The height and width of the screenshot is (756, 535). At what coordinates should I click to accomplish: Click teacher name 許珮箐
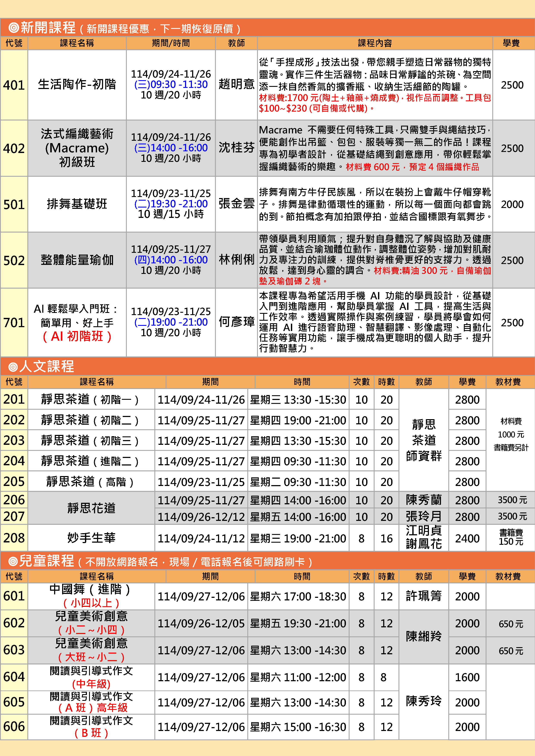[424, 596]
